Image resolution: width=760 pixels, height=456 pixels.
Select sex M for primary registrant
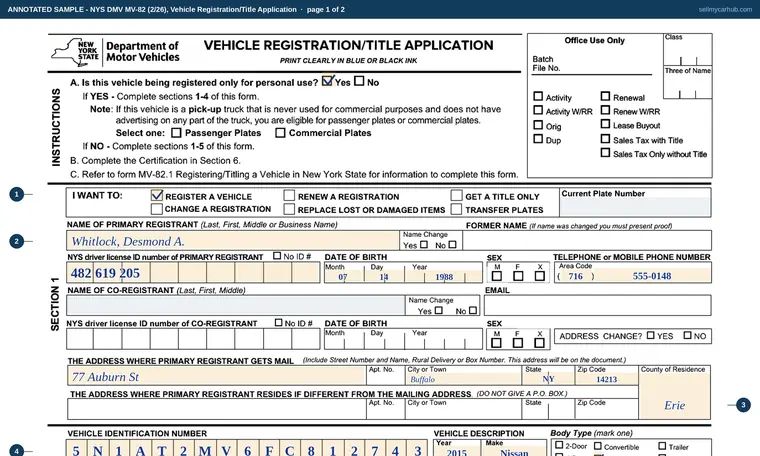497,276
